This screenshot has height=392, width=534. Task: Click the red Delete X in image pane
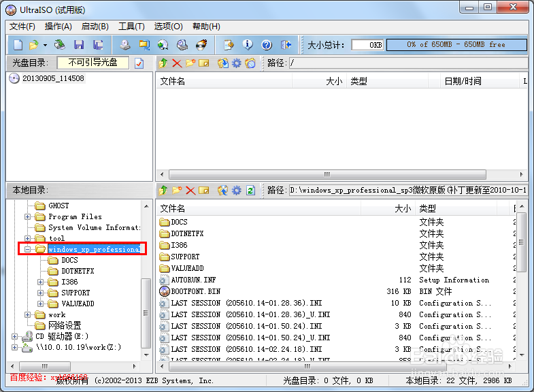click(x=177, y=63)
